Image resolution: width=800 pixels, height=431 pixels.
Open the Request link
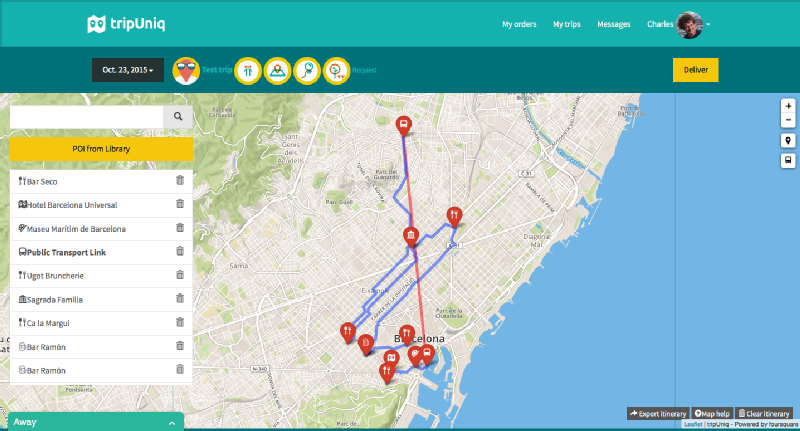364,70
